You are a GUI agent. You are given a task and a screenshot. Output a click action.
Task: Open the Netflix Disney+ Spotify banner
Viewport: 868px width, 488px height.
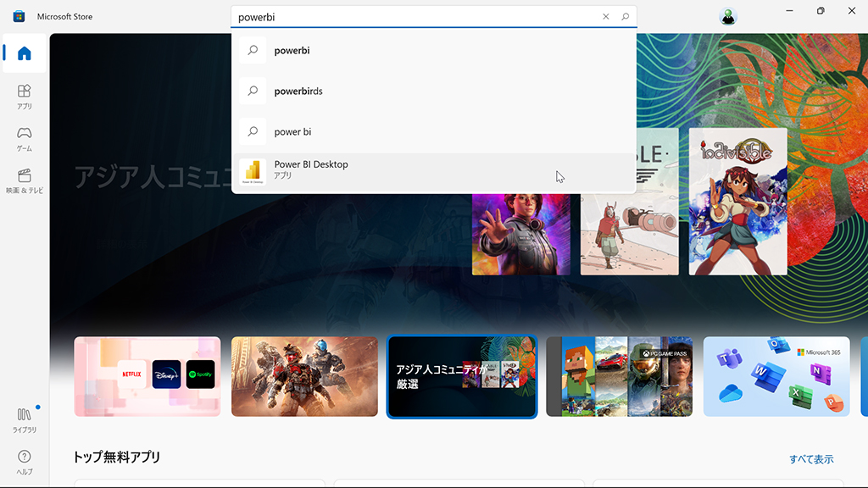click(x=147, y=376)
